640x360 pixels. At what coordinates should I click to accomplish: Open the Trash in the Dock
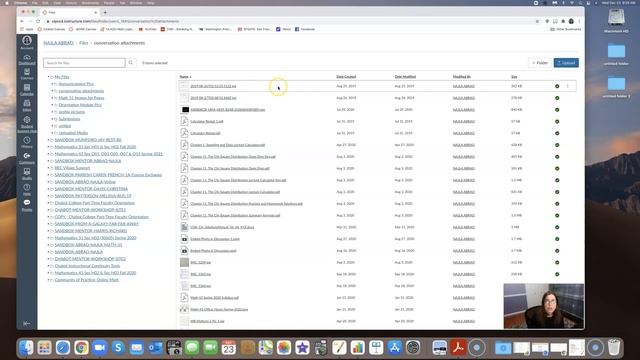tap(614, 347)
